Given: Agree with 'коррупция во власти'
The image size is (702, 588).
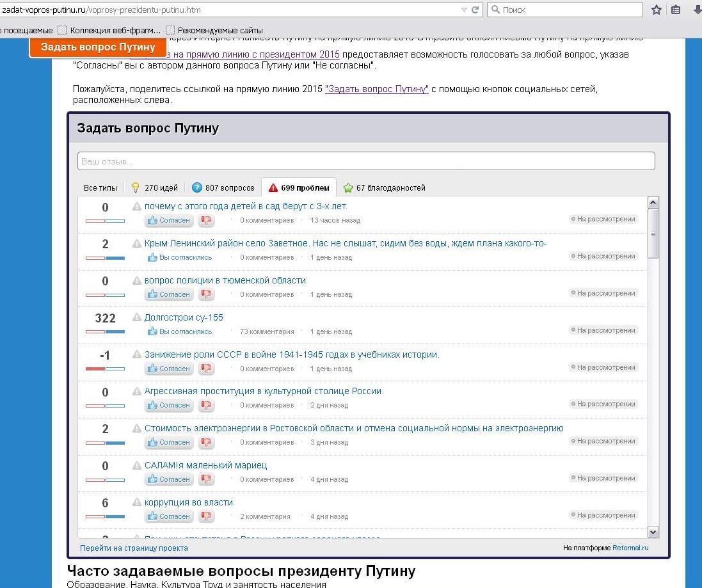Looking at the screenshot, I should pos(169,517).
